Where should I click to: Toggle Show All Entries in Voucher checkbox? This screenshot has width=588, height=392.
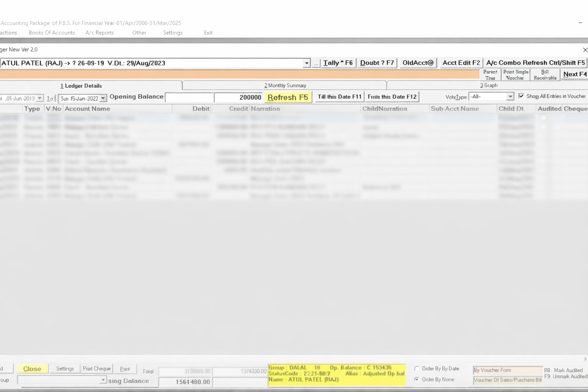click(x=521, y=96)
